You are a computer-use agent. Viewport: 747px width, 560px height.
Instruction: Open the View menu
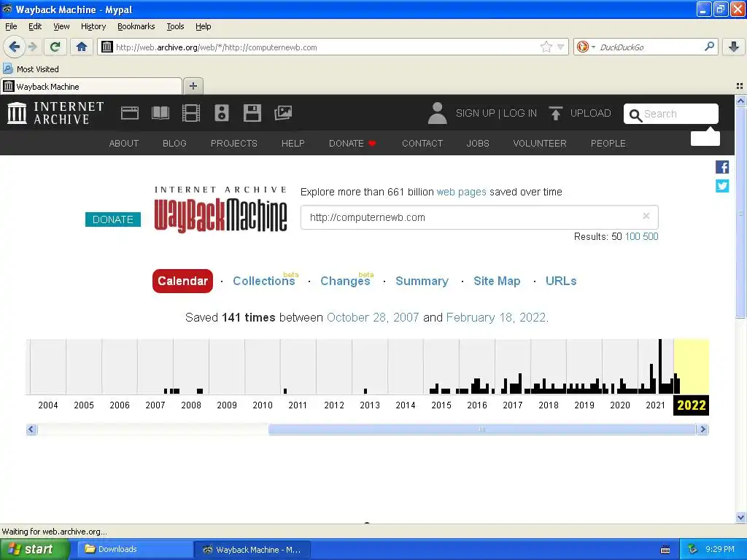(61, 26)
